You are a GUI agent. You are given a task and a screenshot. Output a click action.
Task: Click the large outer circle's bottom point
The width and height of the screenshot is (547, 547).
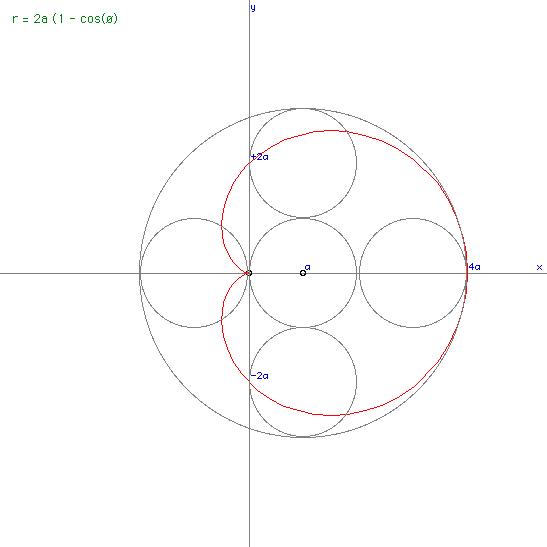point(303,437)
